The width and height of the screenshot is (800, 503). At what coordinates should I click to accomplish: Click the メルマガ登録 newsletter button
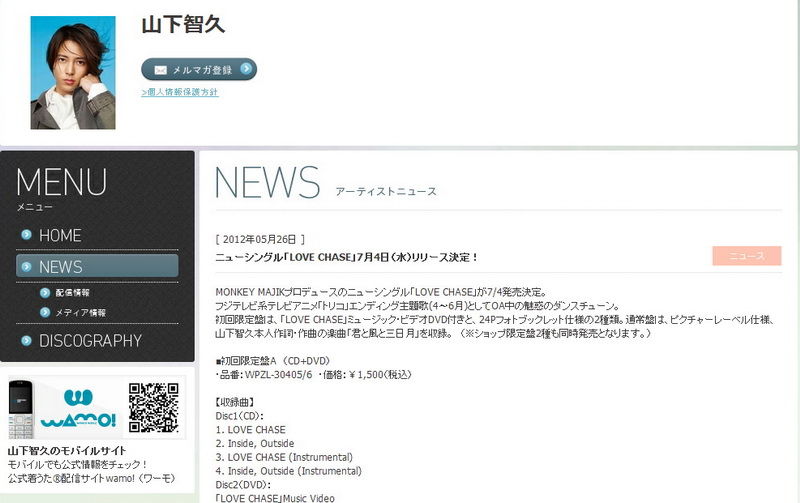coord(199,69)
